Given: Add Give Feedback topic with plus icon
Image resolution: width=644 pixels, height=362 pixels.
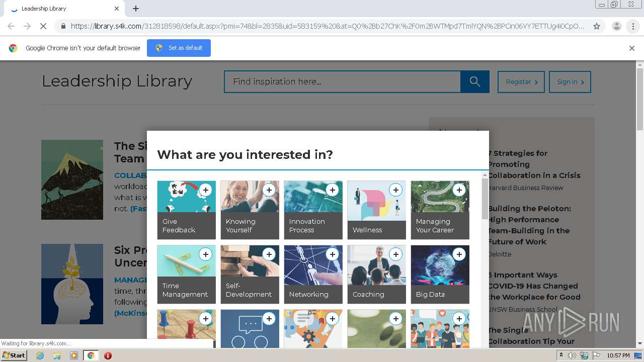Looking at the screenshot, I should pos(205,190).
